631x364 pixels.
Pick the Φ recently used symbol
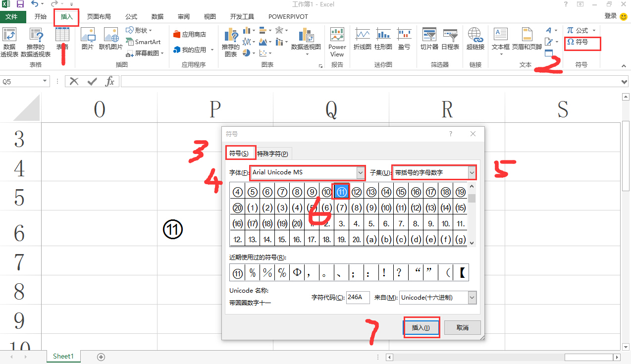pos(297,272)
